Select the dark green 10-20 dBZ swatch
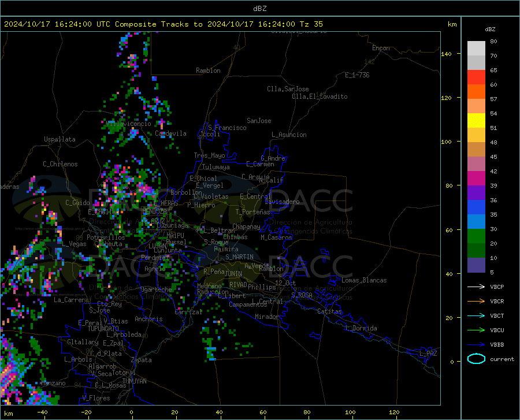 point(476,251)
